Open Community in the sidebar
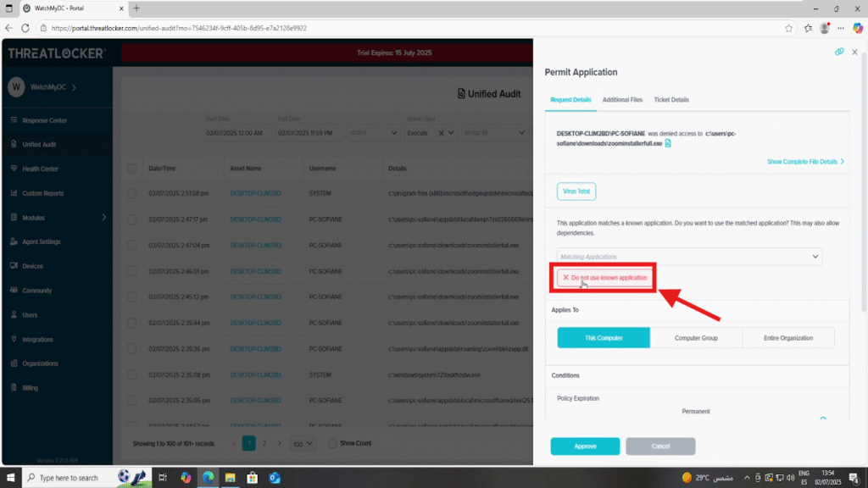This screenshot has width=868, height=488. tap(36, 291)
